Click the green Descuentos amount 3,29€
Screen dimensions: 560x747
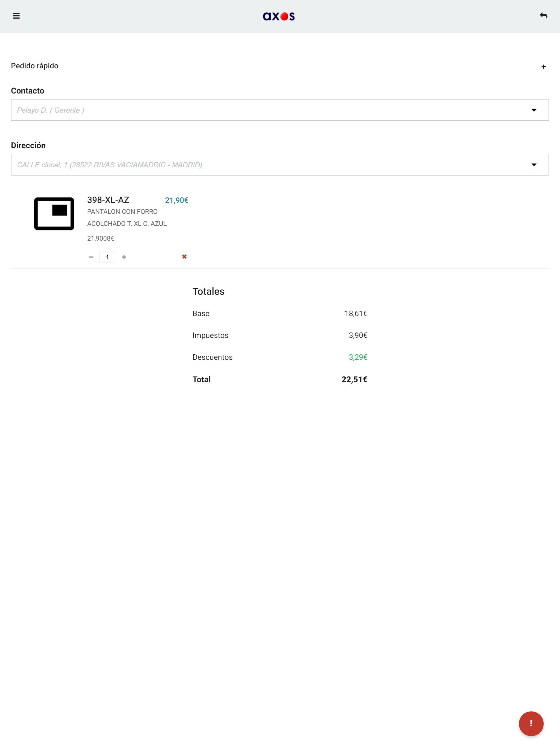358,357
